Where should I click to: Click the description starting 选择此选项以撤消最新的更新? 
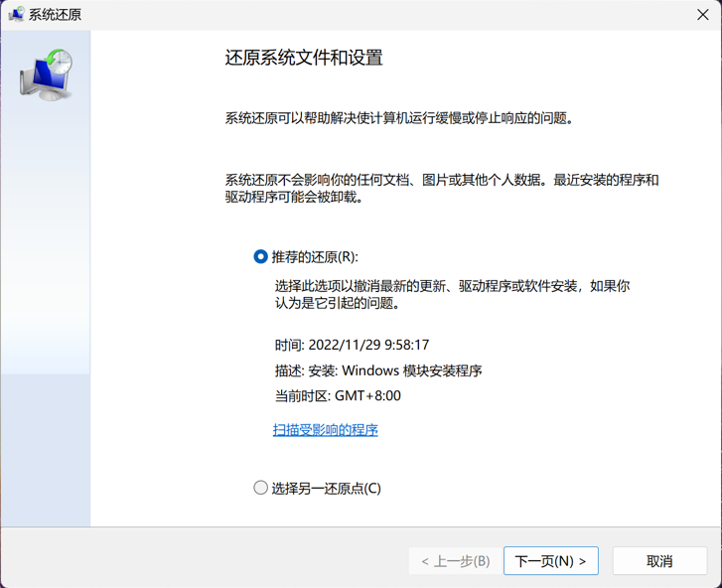pos(452,295)
